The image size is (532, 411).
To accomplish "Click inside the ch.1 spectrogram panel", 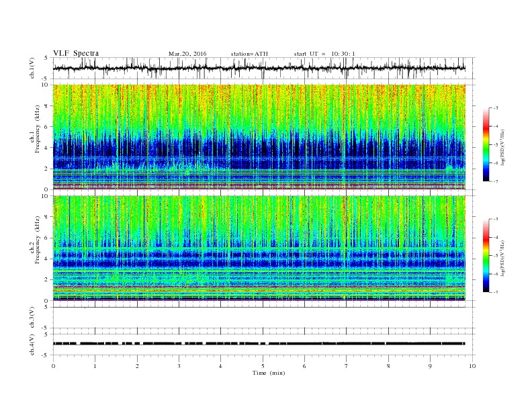I will click(259, 137).
